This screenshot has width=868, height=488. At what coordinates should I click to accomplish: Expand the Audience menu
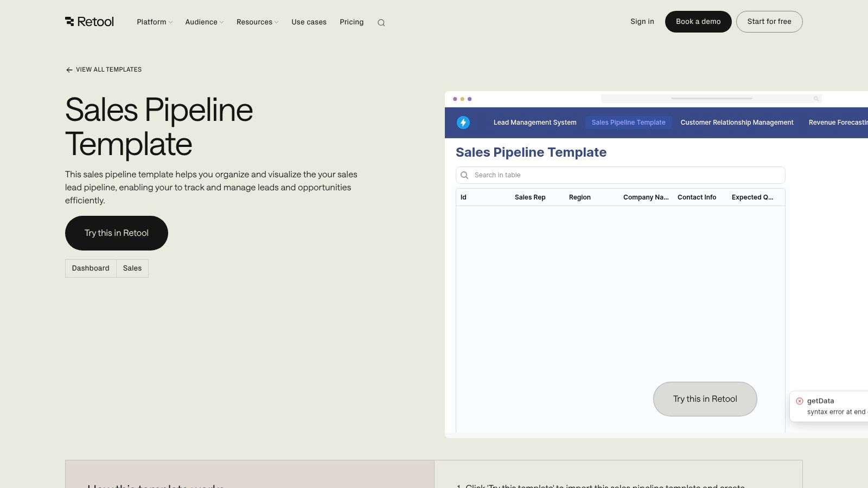[205, 22]
